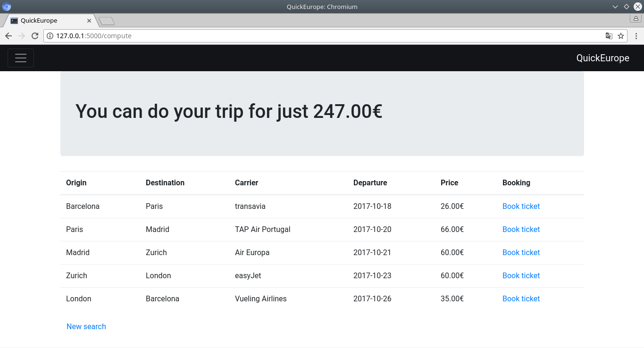644x348 pixels.
Task: Bookmark this page with the star
Action: click(x=621, y=36)
